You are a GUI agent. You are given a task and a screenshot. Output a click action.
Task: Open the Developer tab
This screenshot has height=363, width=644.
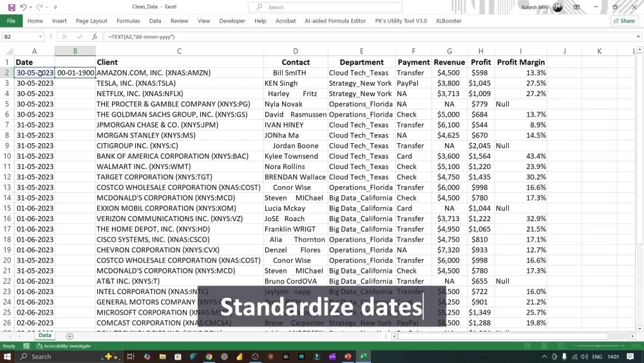(232, 21)
